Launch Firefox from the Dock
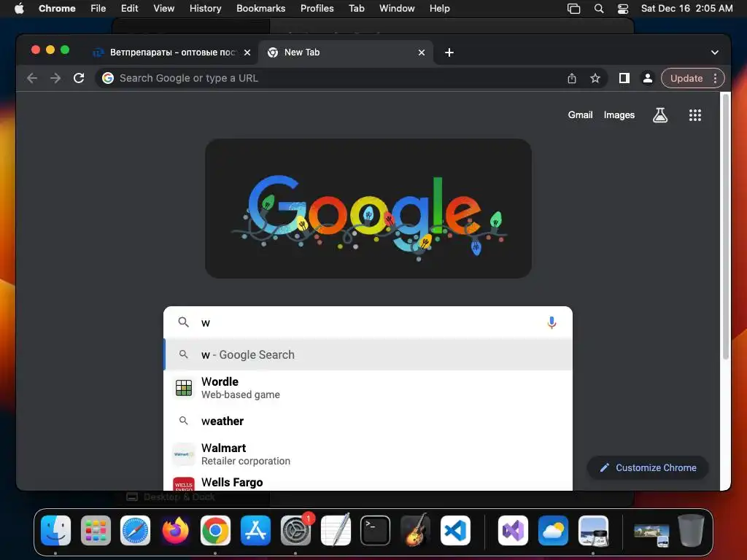 175,530
